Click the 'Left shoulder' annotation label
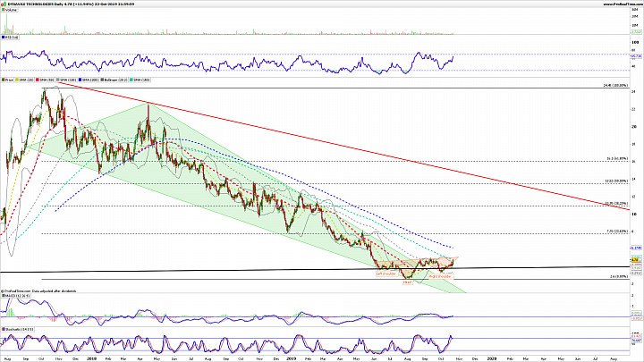Image resolution: width=644 pixels, height=362 pixels. click(386, 274)
